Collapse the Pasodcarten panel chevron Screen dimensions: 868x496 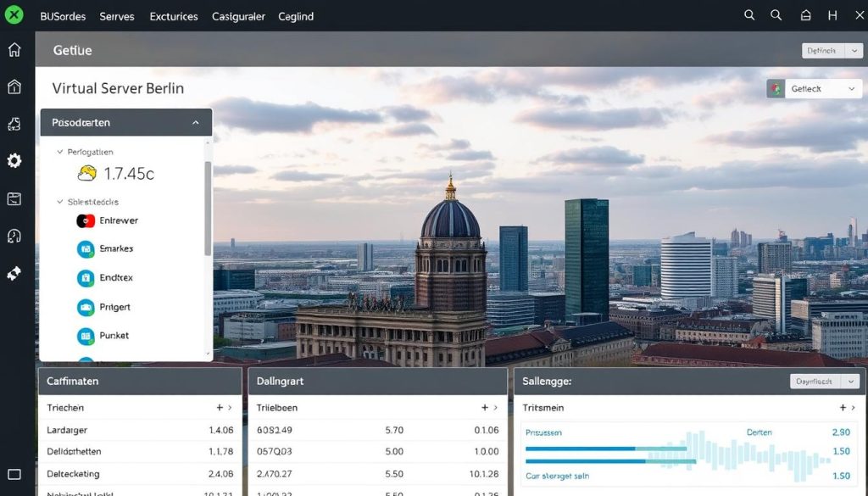(x=196, y=123)
